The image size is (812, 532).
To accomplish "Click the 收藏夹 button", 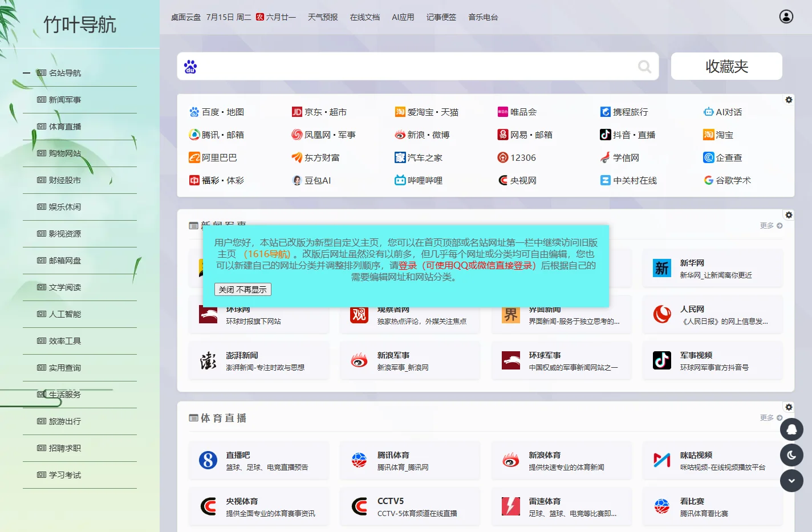I will [x=726, y=66].
